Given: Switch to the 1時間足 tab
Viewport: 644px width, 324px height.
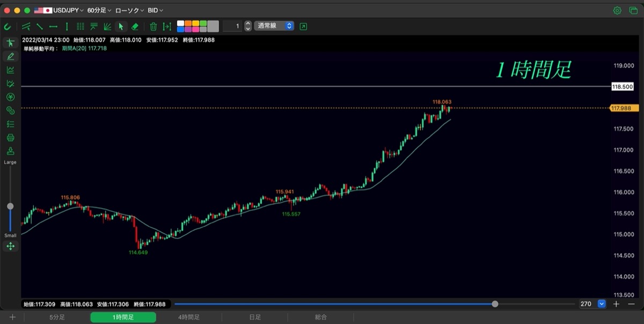Looking at the screenshot, I should 123,317.
